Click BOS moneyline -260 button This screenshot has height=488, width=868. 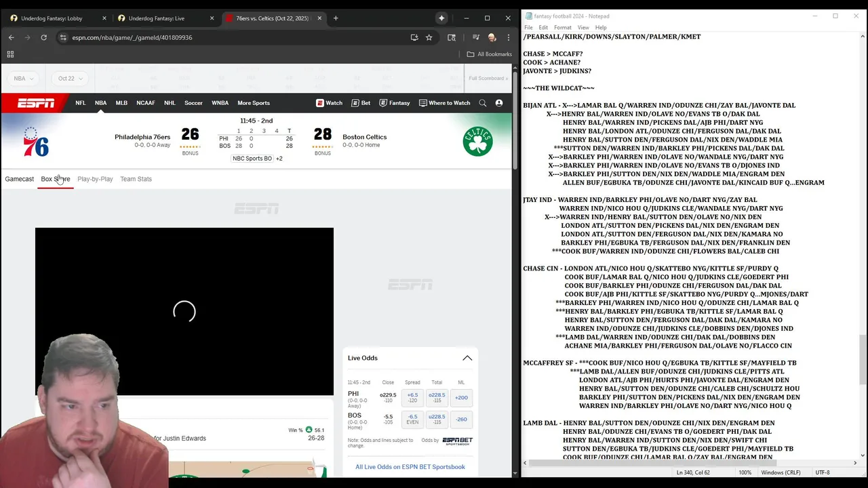coord(461,419)
